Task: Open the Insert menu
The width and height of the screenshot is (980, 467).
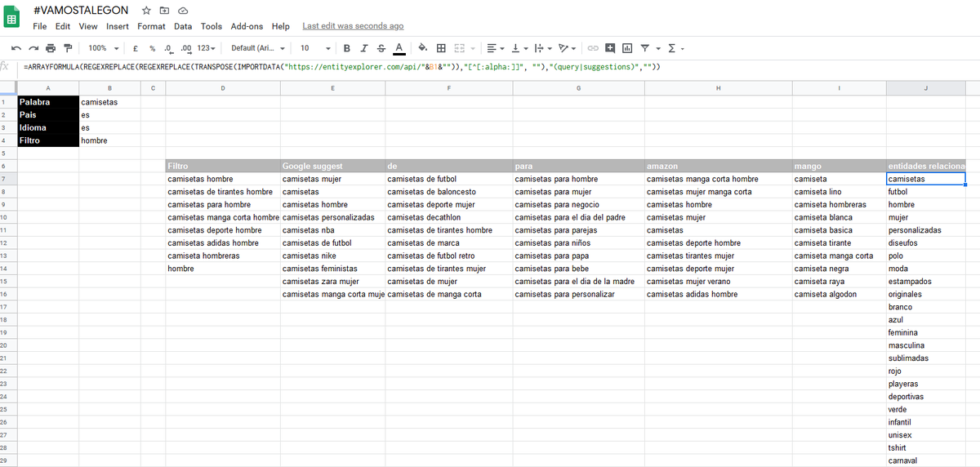Action: click(118, 26)
